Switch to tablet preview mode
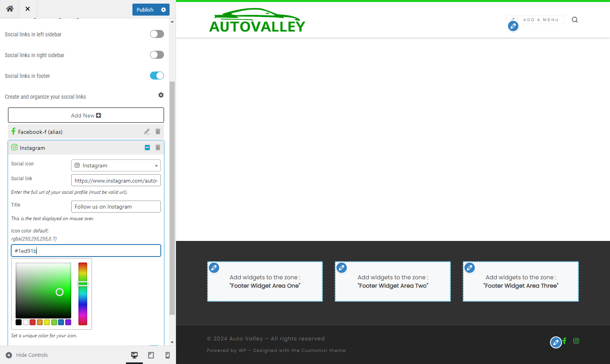 (x=151, y=355)
